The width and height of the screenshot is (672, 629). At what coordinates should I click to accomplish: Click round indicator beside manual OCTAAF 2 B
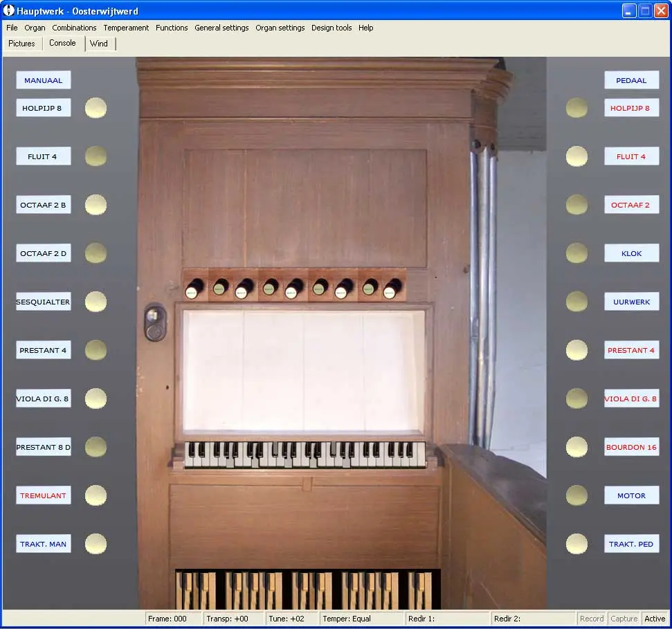pos(96,205)
